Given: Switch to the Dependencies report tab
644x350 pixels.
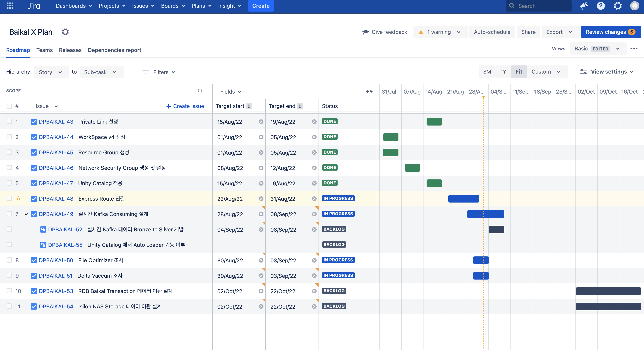Looking at the screenshot, I should coord(114,50).
